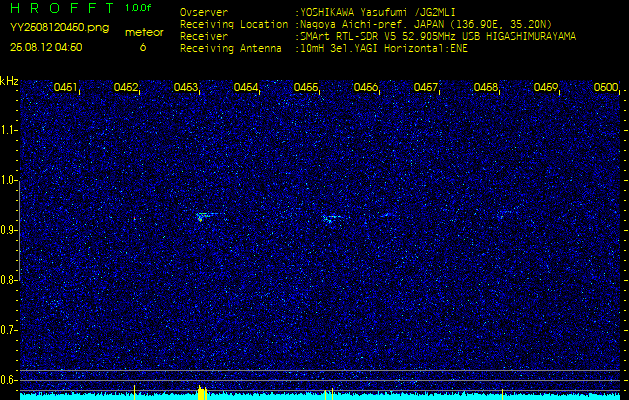Click the yellow detection marker below 0452

(x=134, y=392)
